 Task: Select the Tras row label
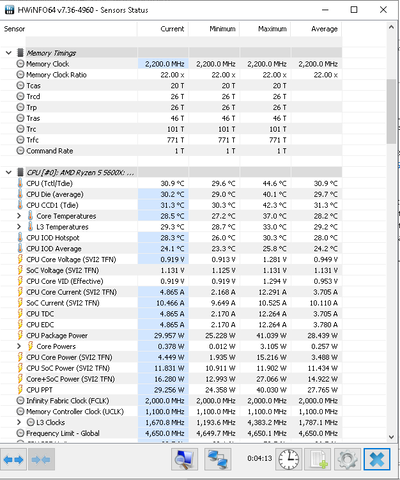tap(33, 118)
